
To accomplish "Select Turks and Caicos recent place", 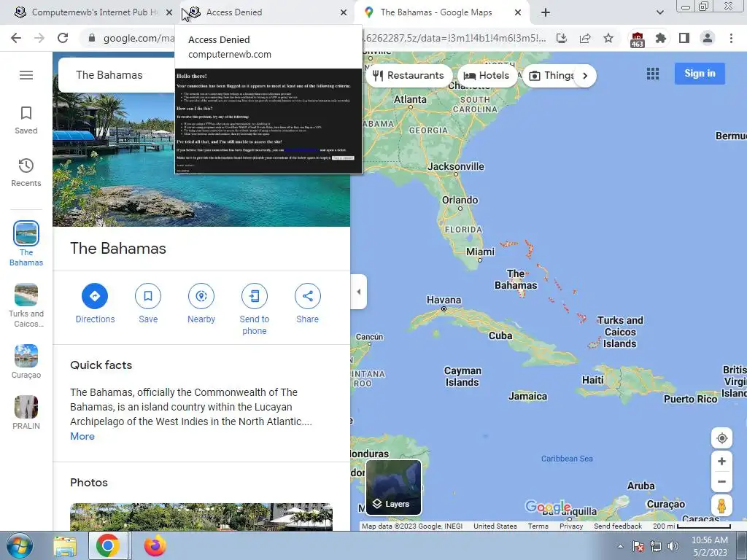I will click(x=26, y=306).
